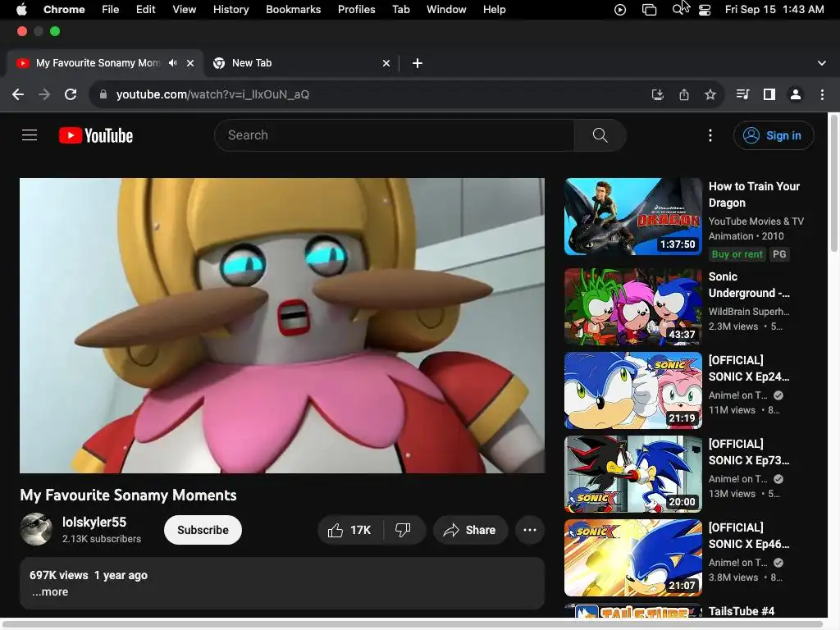Open the TailsTube #4 video title
This screenshot has height=630, width=840.
742,611
